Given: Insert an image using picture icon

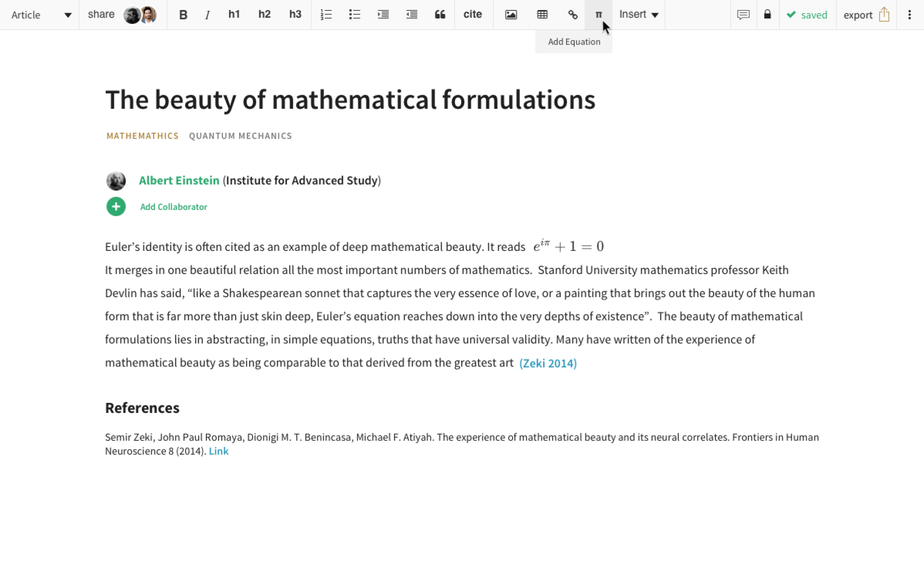Looking at the screenshot, I should click(x=511, y=15).
